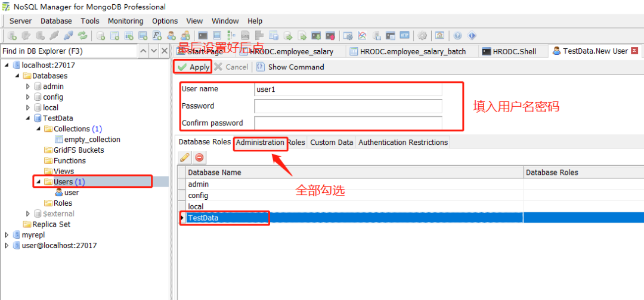Open the Tools menu
Viewport: 644px width, 300px height.
[90, 21]
